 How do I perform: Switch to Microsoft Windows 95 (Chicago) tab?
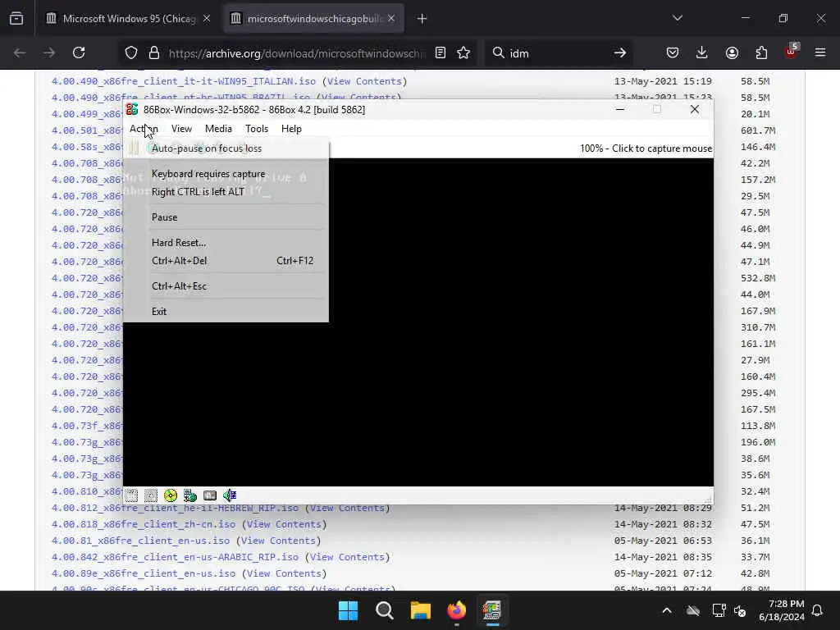[x=128, y=18]
